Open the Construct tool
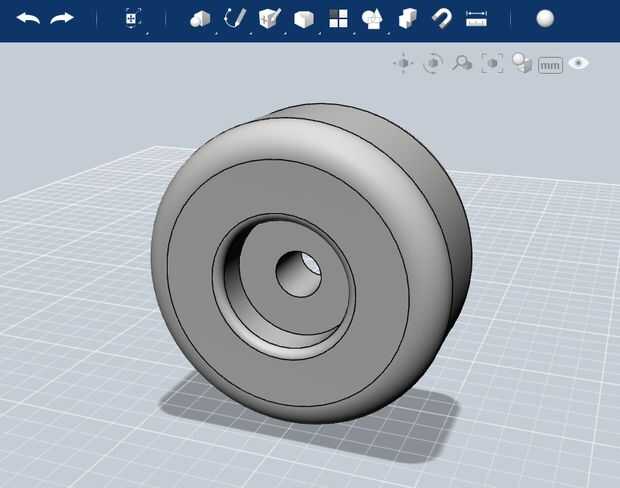This screenshot has width=620, height=488. 270,18
